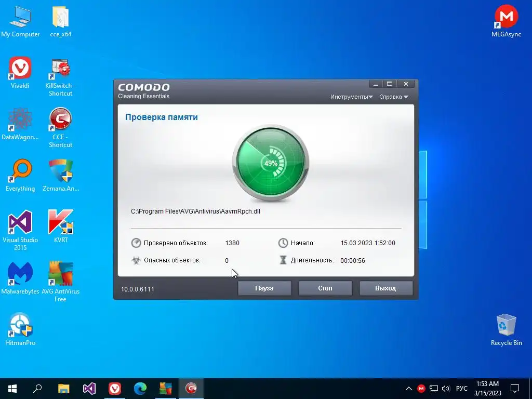
Task: Minimize the Comodo window
Action: tap(376, 84)
